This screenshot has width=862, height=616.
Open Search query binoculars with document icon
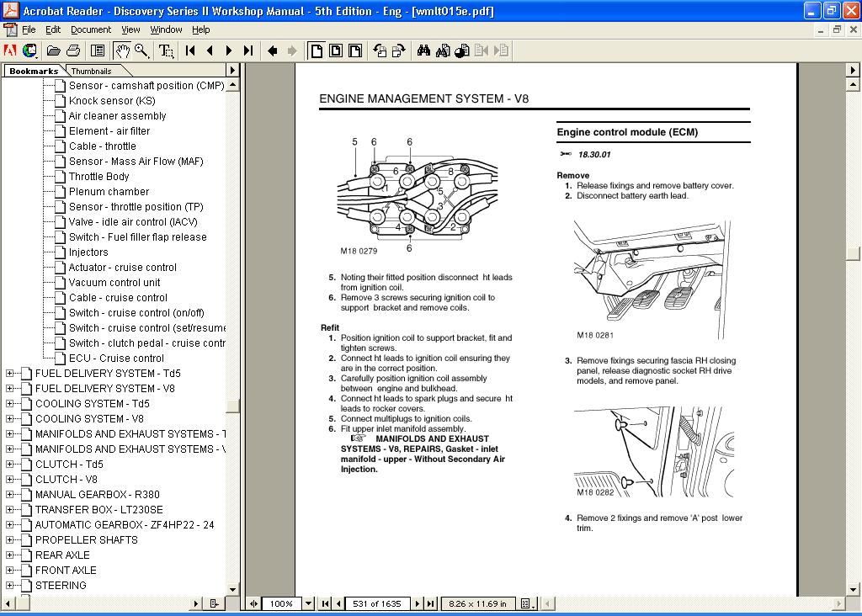point(443,51)
